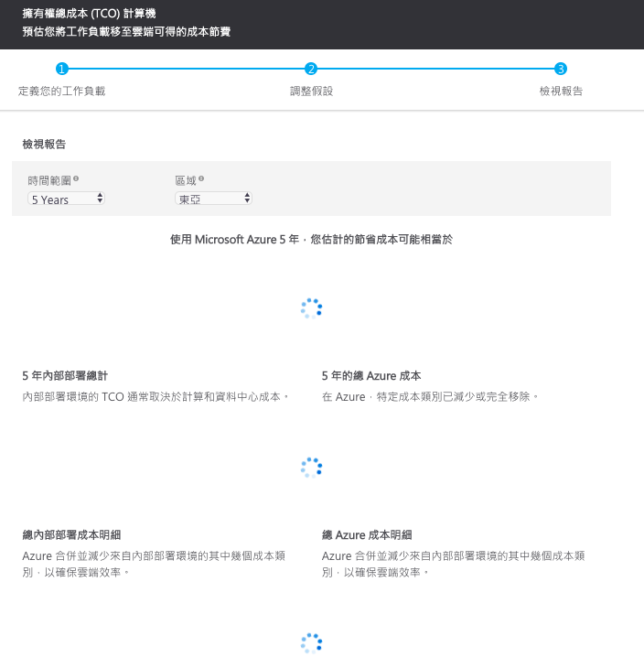Click the 擁有權總成本 (TCO) 計算機 title
The width and height of the screenshot is (644, 668).
pos(89,13)
